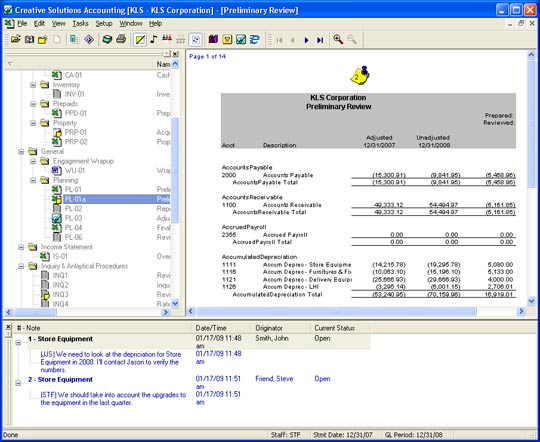
Task: Open the Help menu
Action: (156, 23)
